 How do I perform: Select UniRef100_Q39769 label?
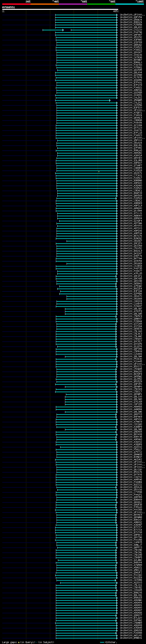(x=131, y=42)
